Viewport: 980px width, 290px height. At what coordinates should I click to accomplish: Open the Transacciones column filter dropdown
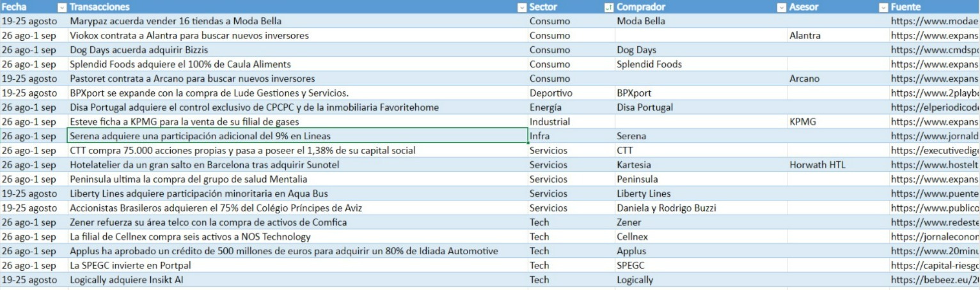click(522, 7)
